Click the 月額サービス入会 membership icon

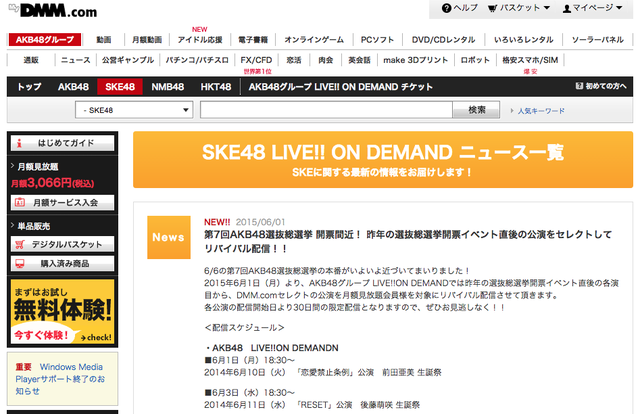20,202
